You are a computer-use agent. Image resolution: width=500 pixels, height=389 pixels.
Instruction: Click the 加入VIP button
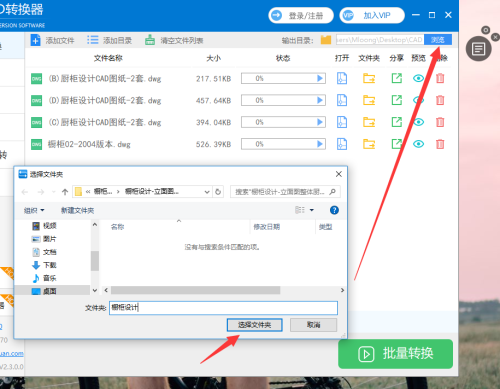coord(372,15)
